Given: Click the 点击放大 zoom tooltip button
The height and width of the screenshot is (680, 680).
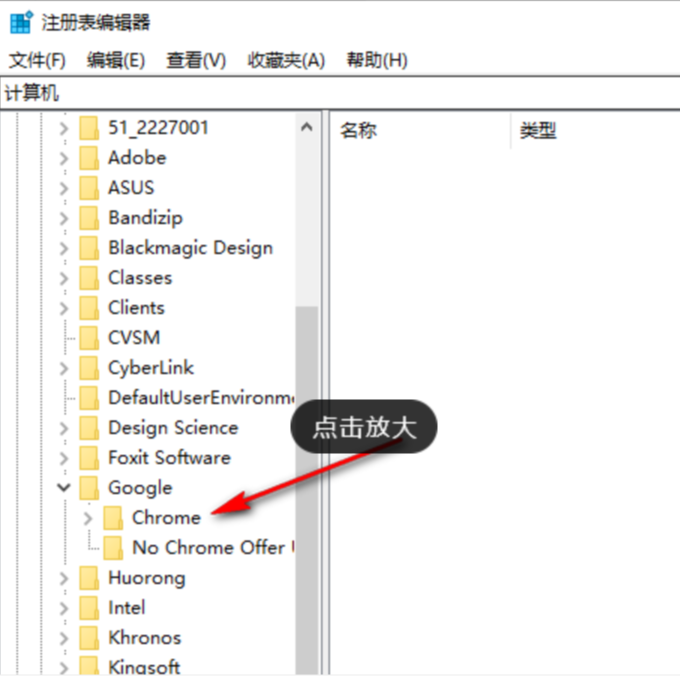Looking at the screenshot, I should pos(364,427).
